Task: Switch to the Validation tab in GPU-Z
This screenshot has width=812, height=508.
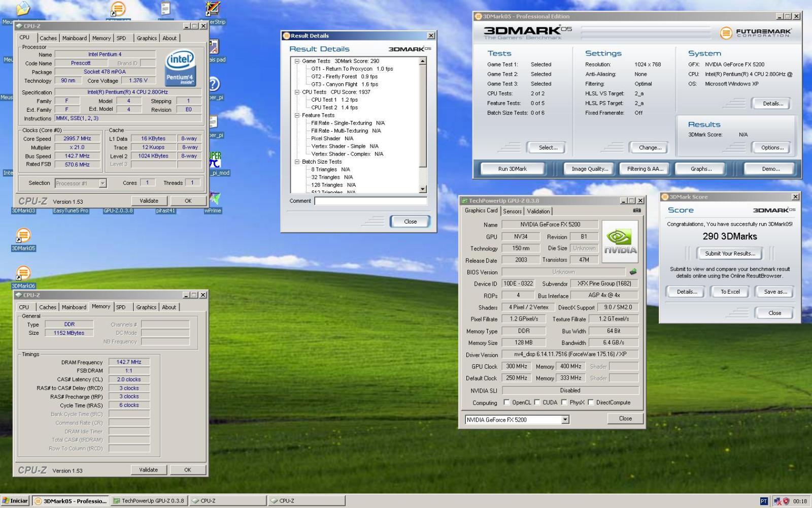Action: pos(538,211)
